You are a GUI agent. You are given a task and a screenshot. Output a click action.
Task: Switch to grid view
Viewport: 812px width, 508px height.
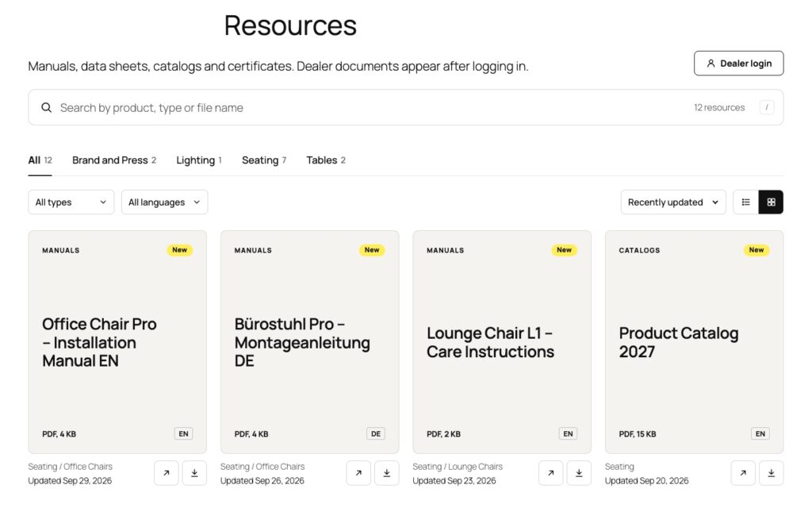(x=771, y=202)
